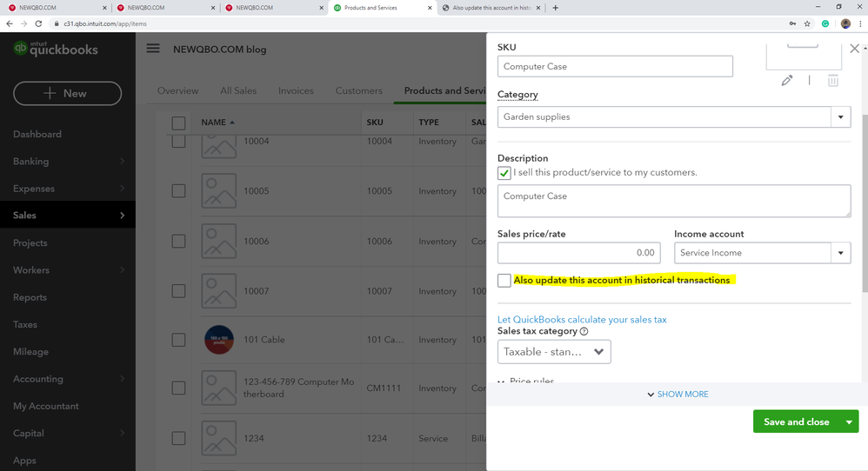The width and height of the screenshot is (868, 471).
Task: Switch to 'Also update this account' browser tab
Action: click(491, 8)
